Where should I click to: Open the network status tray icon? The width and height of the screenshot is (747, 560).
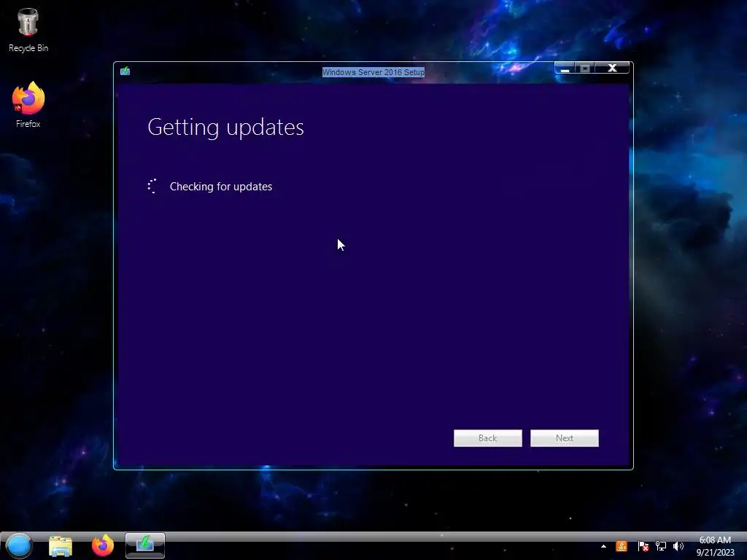pyautogui.click(x=661, y=546)
